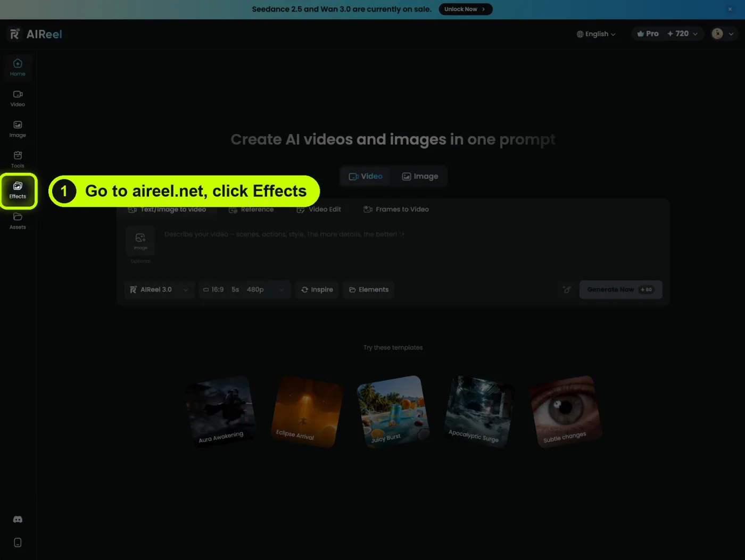
Task: Open the Eclipse Arrival template
Action: point(307,411)
